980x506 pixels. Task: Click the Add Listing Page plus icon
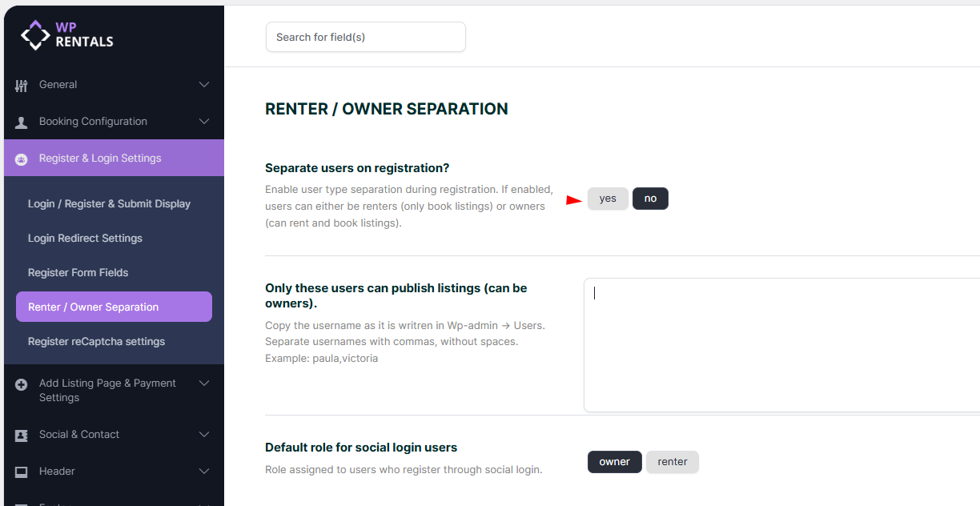[x=22, y=384]
